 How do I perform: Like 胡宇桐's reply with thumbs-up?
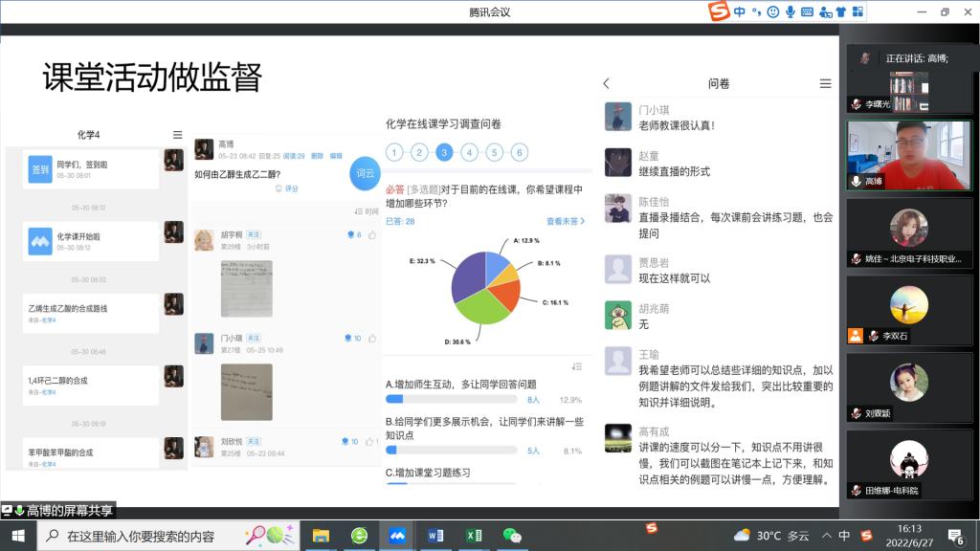point(371,234)
